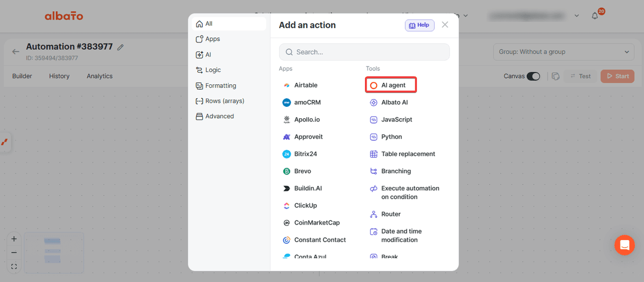
Task: Select the Brevo app icon
Action: point(287,171)
